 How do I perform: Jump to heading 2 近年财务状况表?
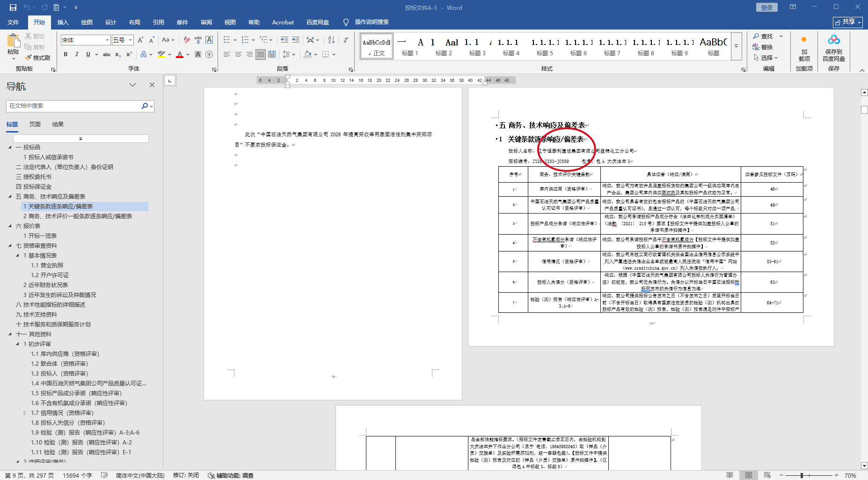pyautogui.click(x=45, y=285)
